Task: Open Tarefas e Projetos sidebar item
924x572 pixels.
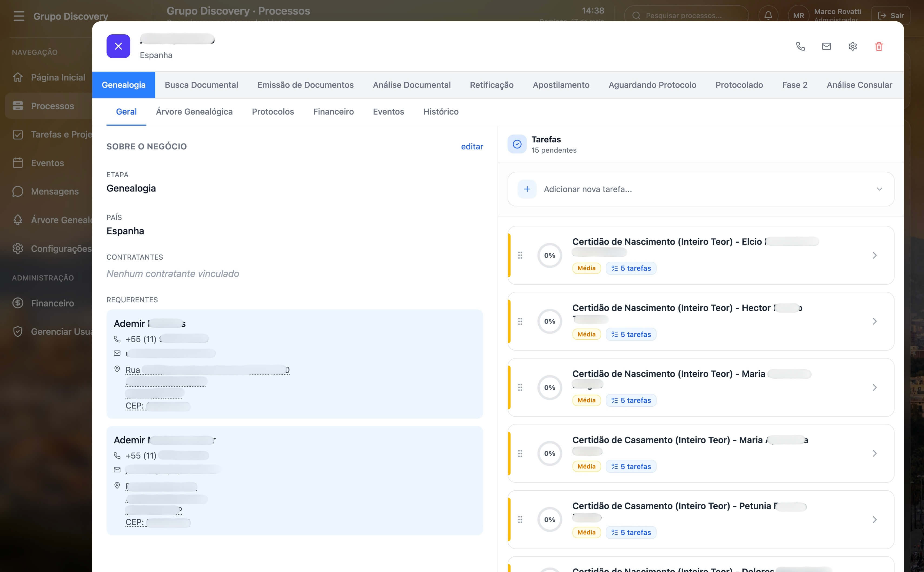Action: [x=49, y=134]
